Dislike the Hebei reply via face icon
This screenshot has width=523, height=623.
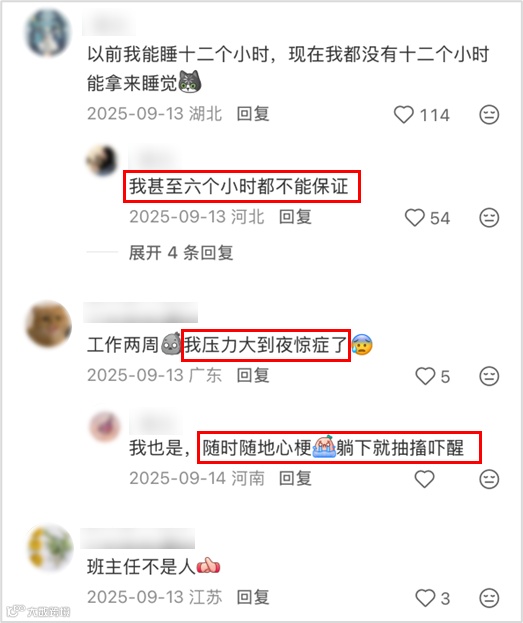(489, 218)
